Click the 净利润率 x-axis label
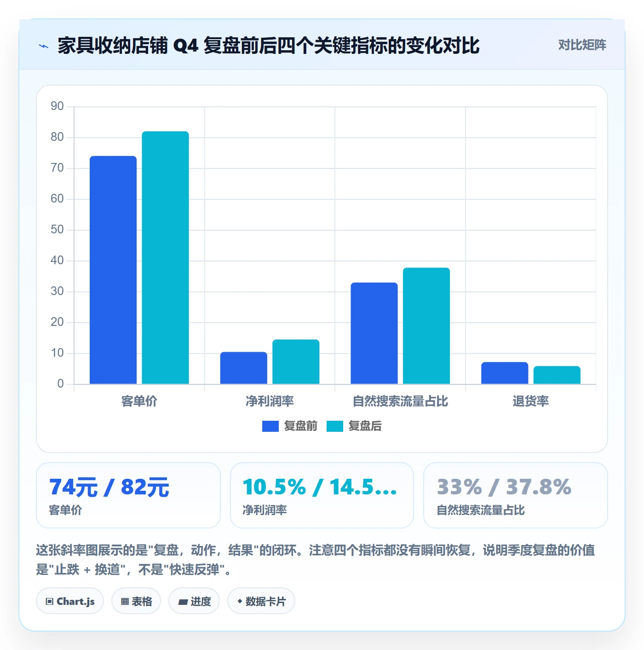This screenshot has width=644, height=650. tap(270, 401)
